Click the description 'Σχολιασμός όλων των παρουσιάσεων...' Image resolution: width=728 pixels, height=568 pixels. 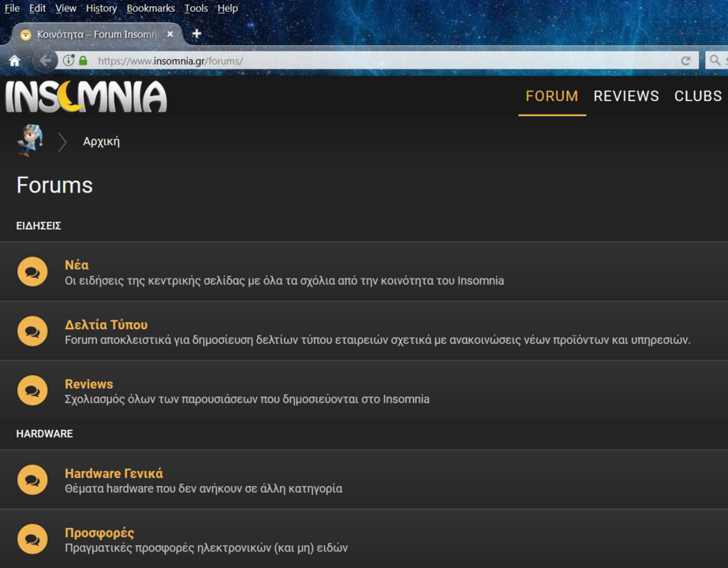pyautogui.click(x=247, y=399)
